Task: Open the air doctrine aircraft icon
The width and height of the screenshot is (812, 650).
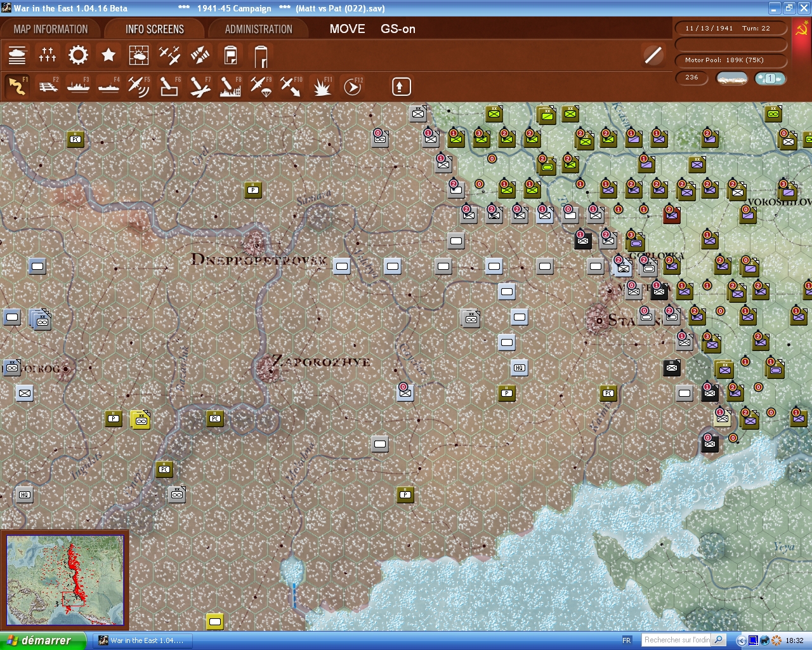Action: (169, 55)
